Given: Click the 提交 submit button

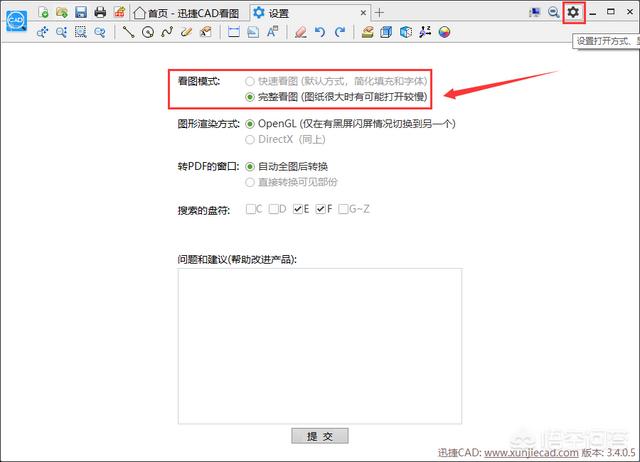Looking at the screenshot, I should coord(320,436).
